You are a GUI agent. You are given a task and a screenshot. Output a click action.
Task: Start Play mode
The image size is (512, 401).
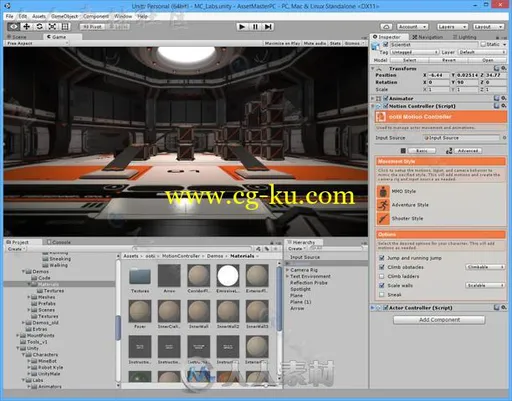[242, 27]
